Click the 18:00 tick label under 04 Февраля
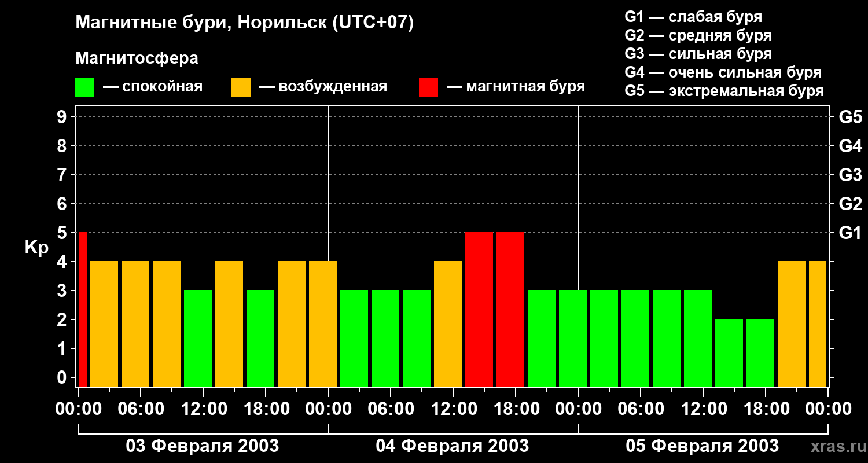The width and height of the screenshot is (868, 463). tap(516, 409)
